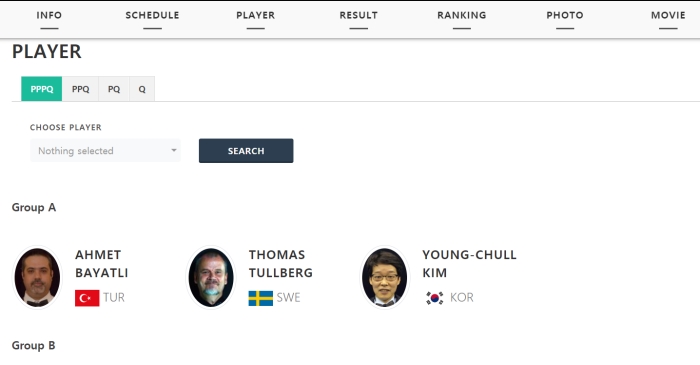The width and height of the screenshot is (700, 365).
Task: Open Thomas Tullberg's portrait photo
Action: (211, 277)
